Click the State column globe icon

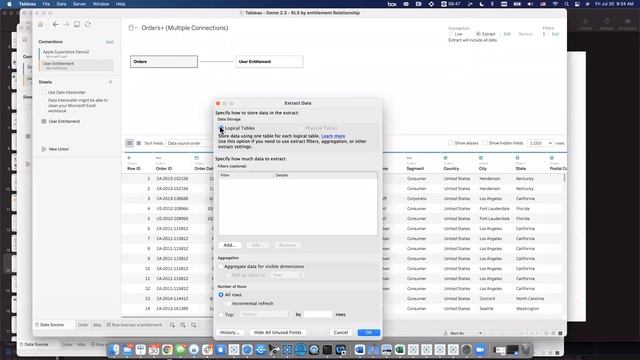tap(518, 158)
